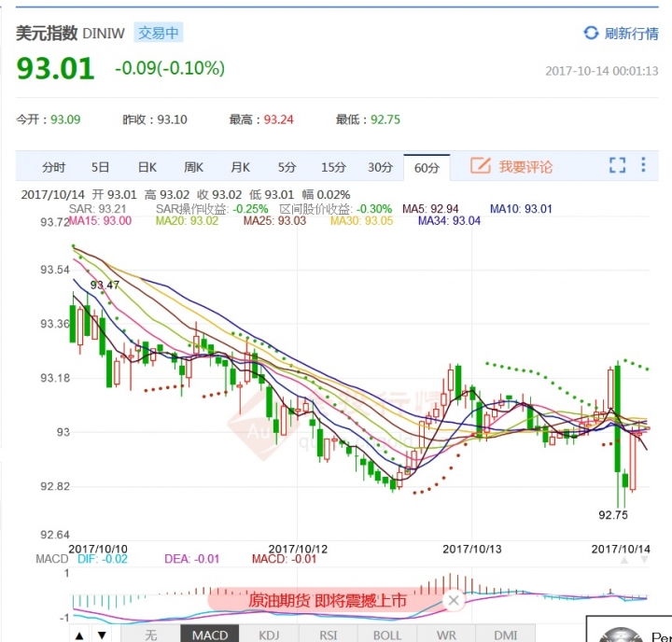Switch to the 15分 interval tab
This screenshot has height=642, width=672.
pyautogui.click(x=333, y=167)
